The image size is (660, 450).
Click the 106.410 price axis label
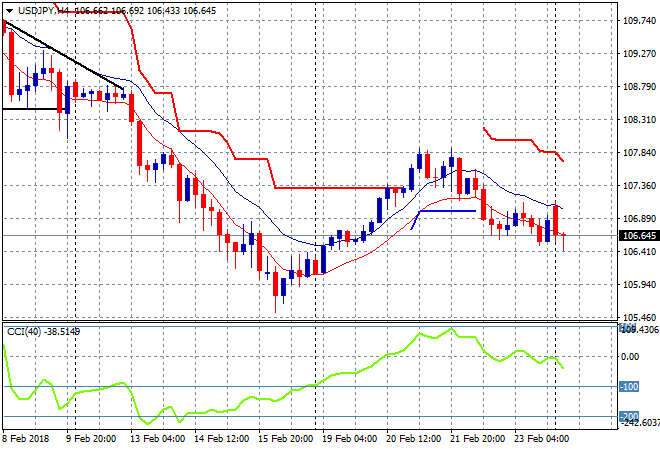(x=639, y=252)
